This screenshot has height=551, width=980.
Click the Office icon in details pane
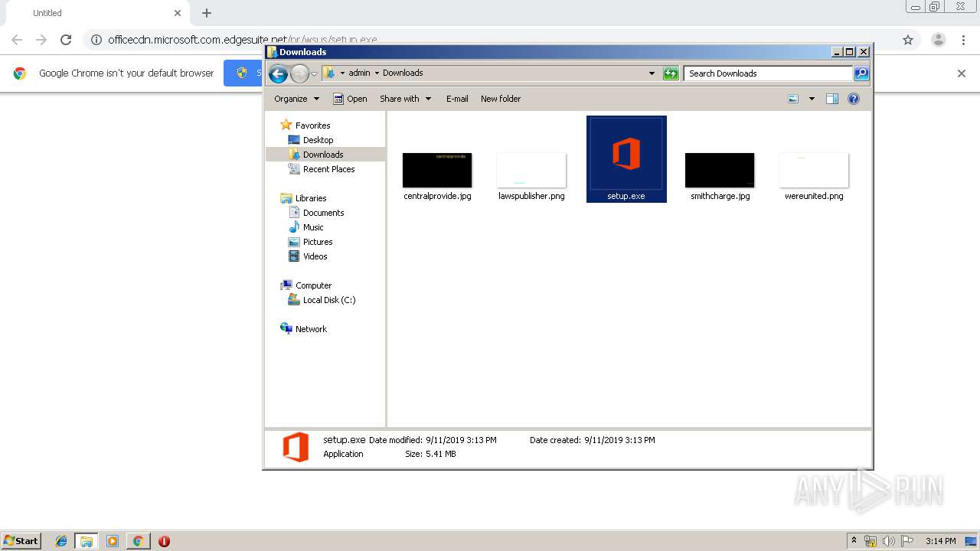click(x=296, y=447)
